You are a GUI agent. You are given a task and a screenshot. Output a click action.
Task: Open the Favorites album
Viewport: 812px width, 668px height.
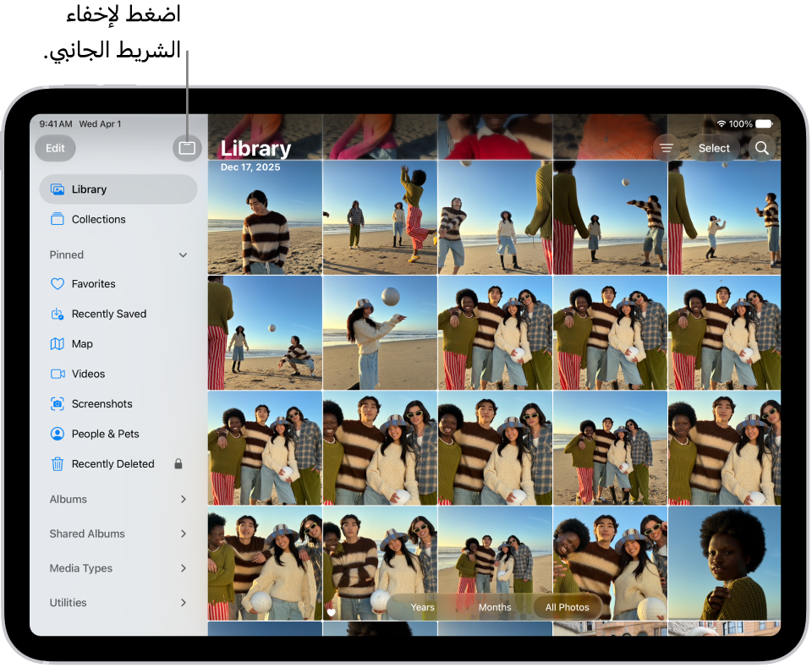click(x=118, y=284)
